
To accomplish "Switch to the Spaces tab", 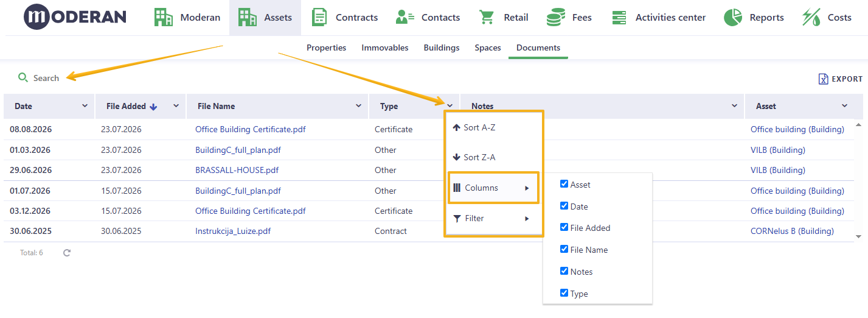I will (488, 48).
